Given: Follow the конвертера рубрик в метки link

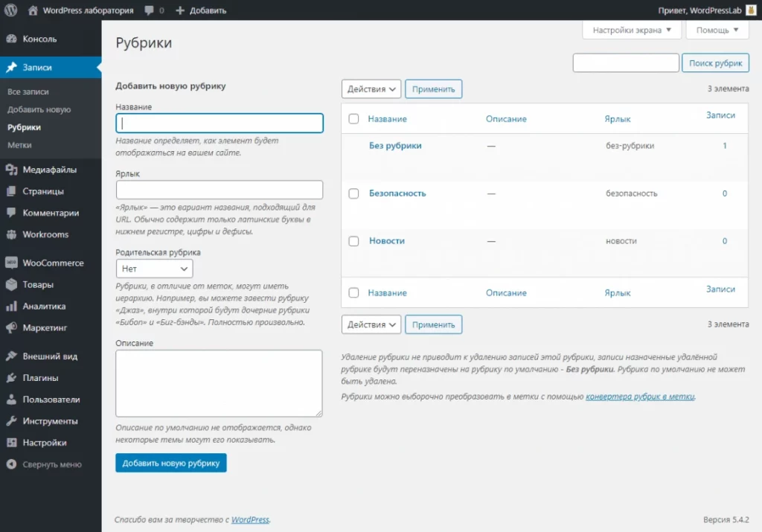Looking at the screenshot, I should tap(640, 397).
